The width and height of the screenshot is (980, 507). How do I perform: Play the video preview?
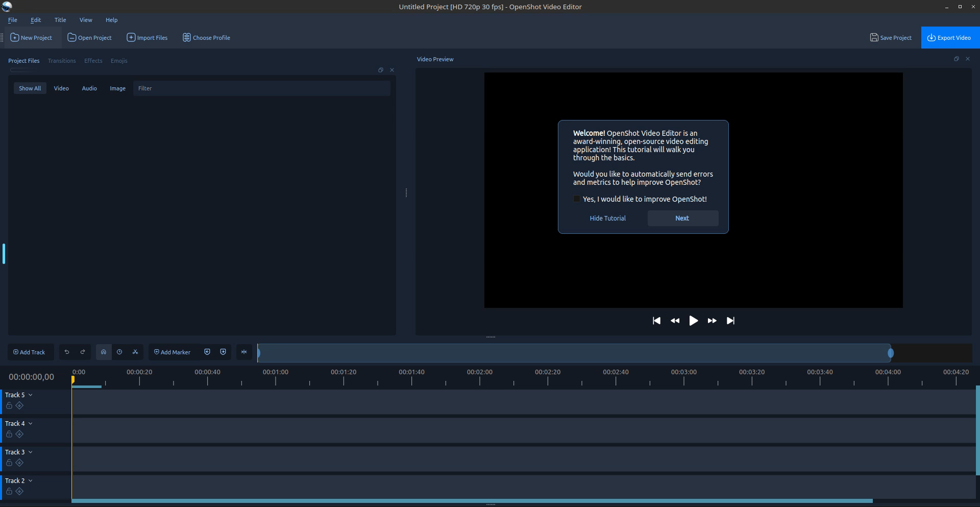click(x=693, y=321)
